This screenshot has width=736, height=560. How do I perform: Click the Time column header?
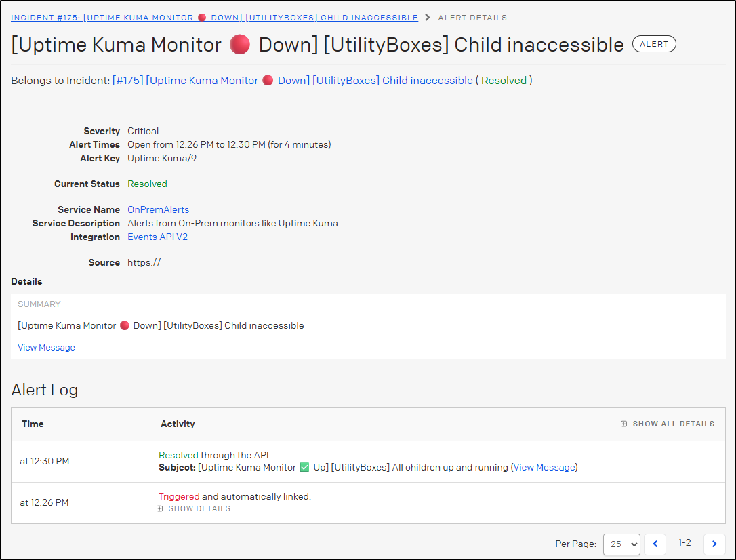(x=33, y=424)
